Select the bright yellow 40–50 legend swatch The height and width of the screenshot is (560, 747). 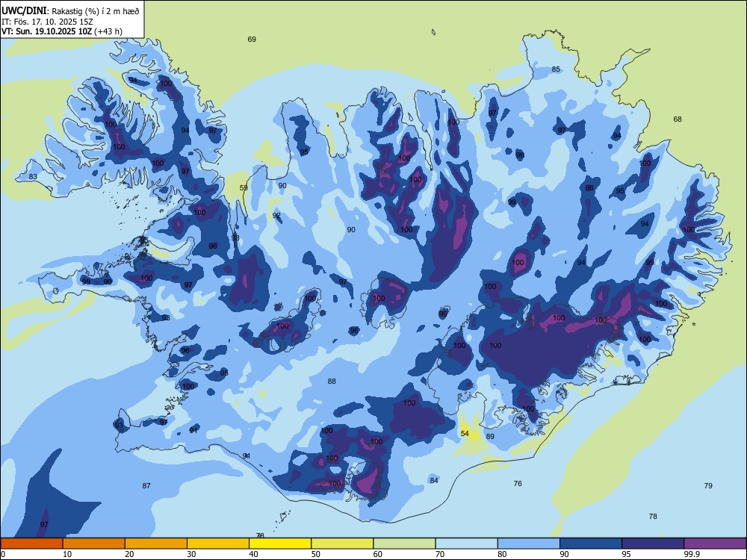pyautogui.click(x=280, y=544)
